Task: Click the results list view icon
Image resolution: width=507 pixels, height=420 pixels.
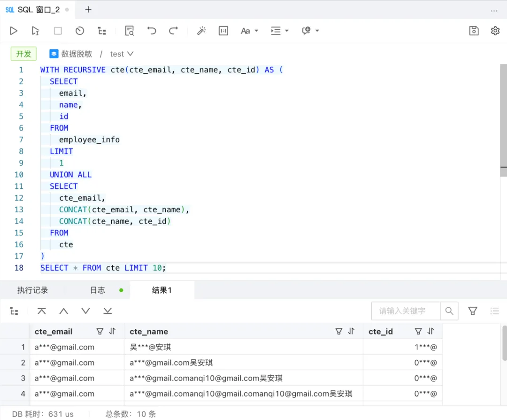Action: click(494, 311)
